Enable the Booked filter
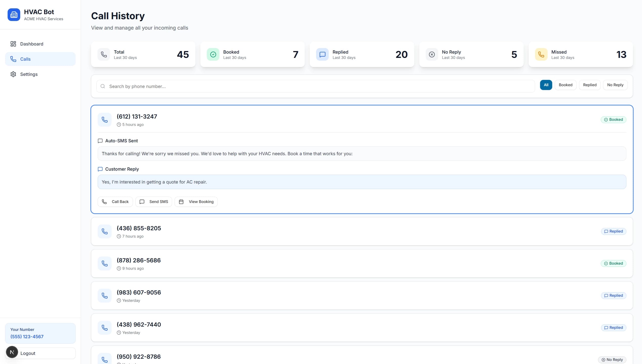 566,85
